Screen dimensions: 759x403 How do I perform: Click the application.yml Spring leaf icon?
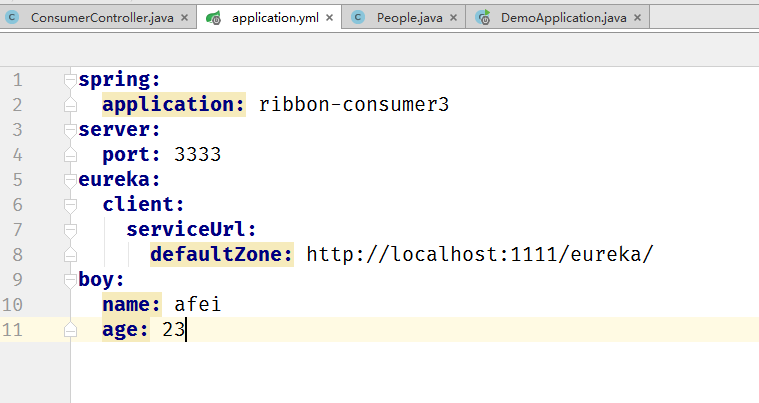click(x=213, y=18)
